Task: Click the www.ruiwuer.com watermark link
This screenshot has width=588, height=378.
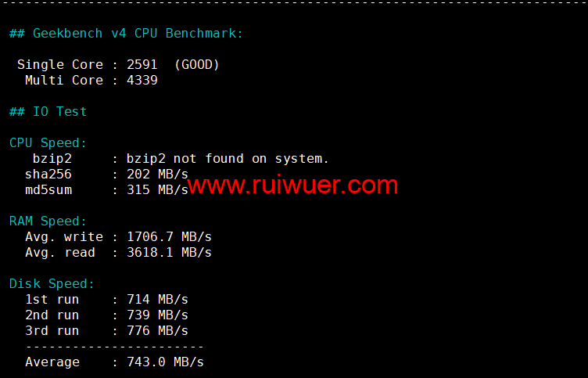Action: tap(292, 185)
